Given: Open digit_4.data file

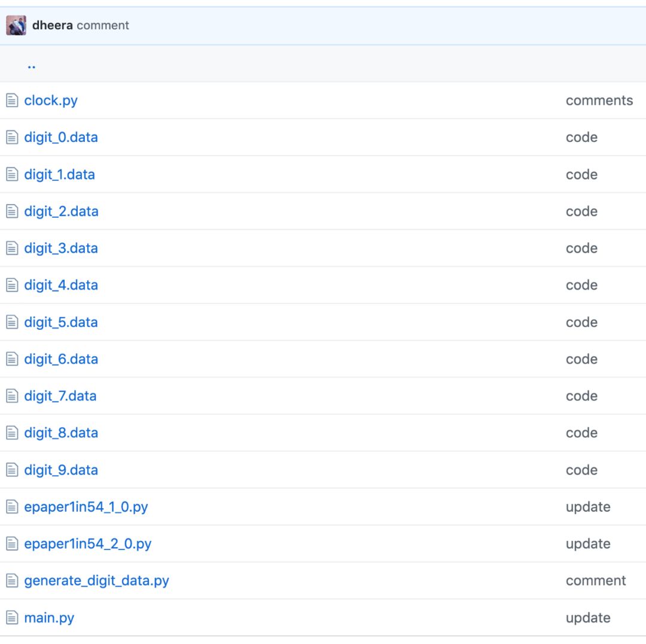Looking at the screenshot, I should [x=61, y=285].
